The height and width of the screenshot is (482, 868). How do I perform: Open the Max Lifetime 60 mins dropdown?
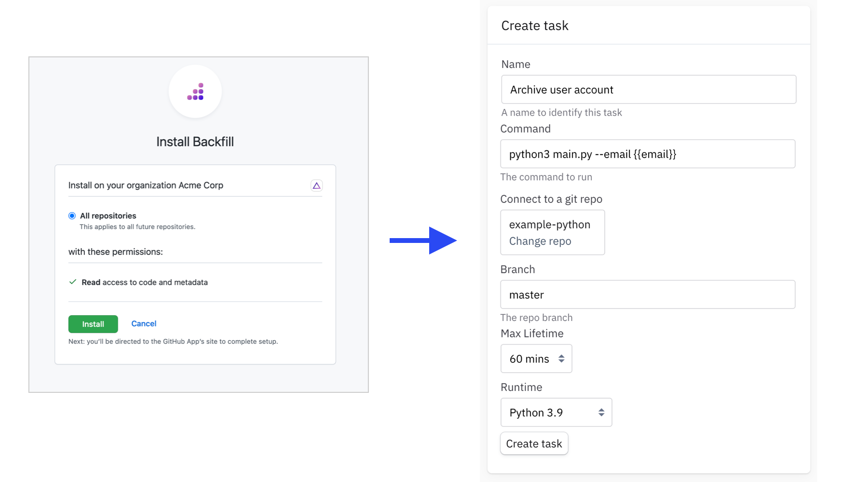(x=536, y=359)
